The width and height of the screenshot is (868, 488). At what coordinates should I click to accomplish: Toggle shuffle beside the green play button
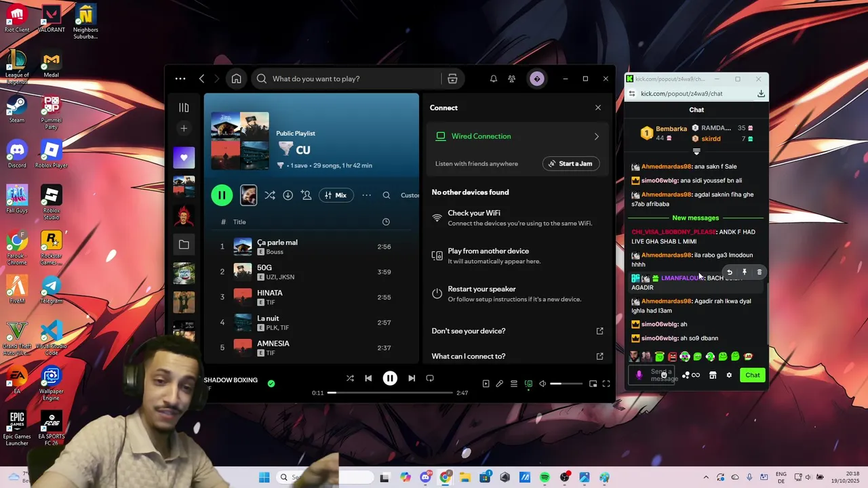(x=270, y=195)
